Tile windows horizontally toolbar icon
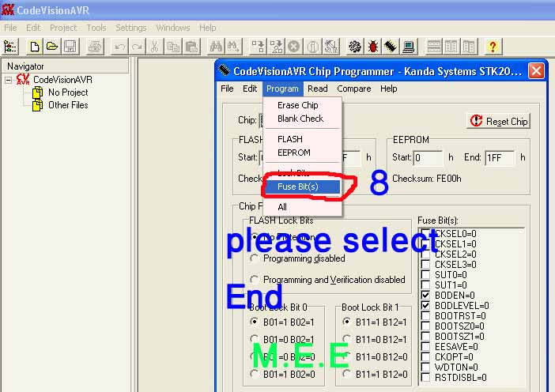The image size is (555, 392). coord(433,47)
